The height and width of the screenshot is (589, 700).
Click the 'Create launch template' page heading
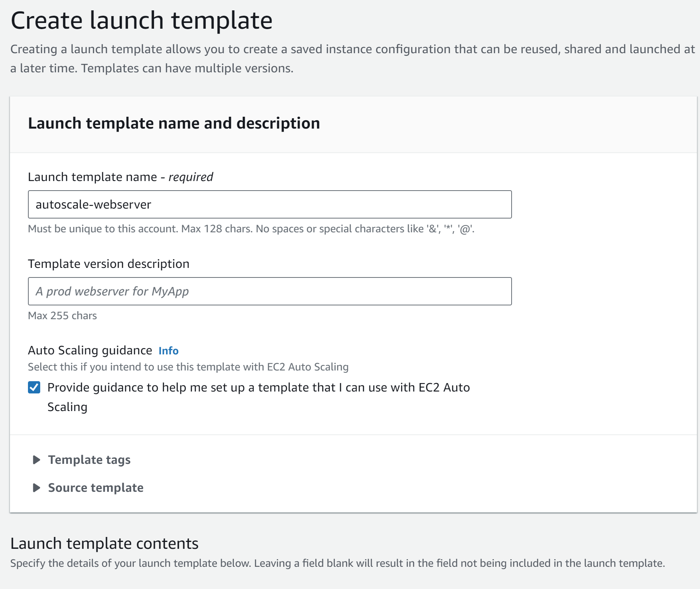[x=142, y=20]
